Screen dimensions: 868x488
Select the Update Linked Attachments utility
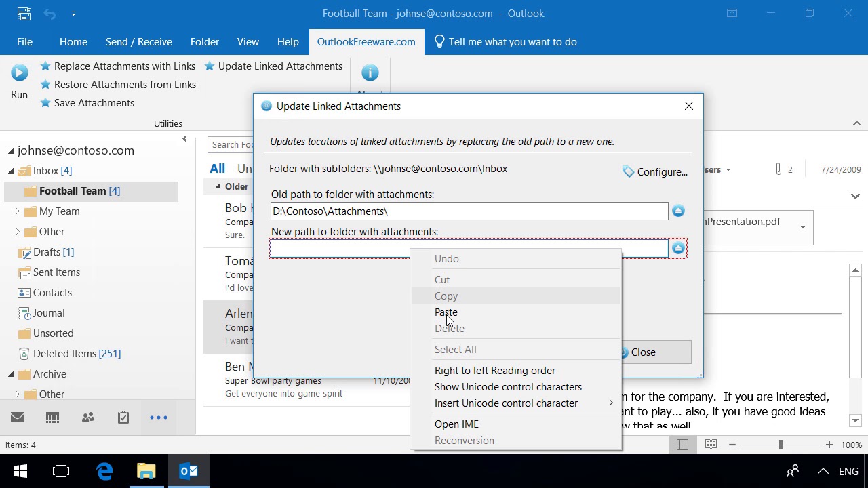pos(273,66)
